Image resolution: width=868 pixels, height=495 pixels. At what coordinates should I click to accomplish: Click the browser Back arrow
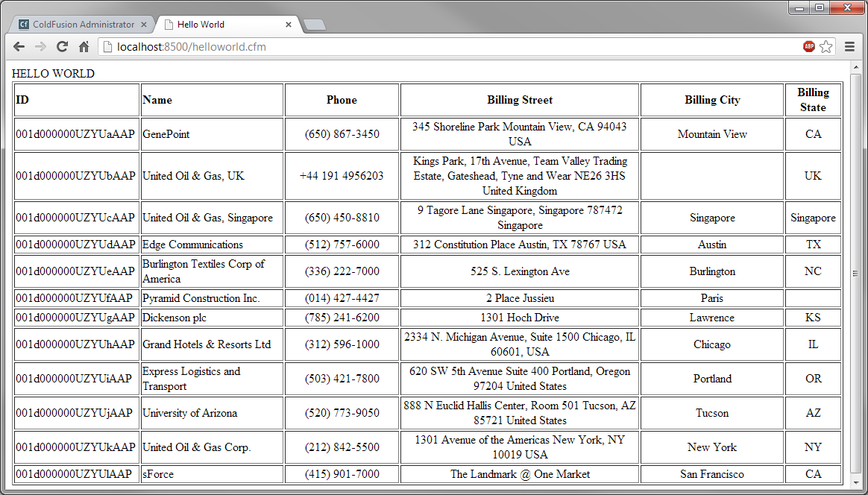(x=19, y=47)
